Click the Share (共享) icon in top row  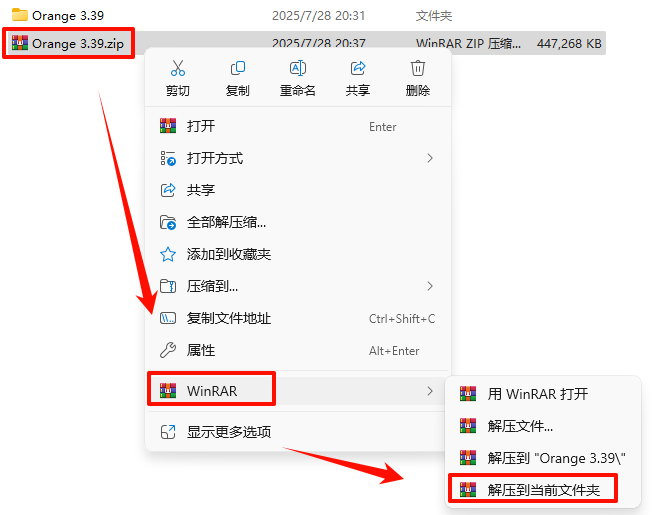(358, 68)
